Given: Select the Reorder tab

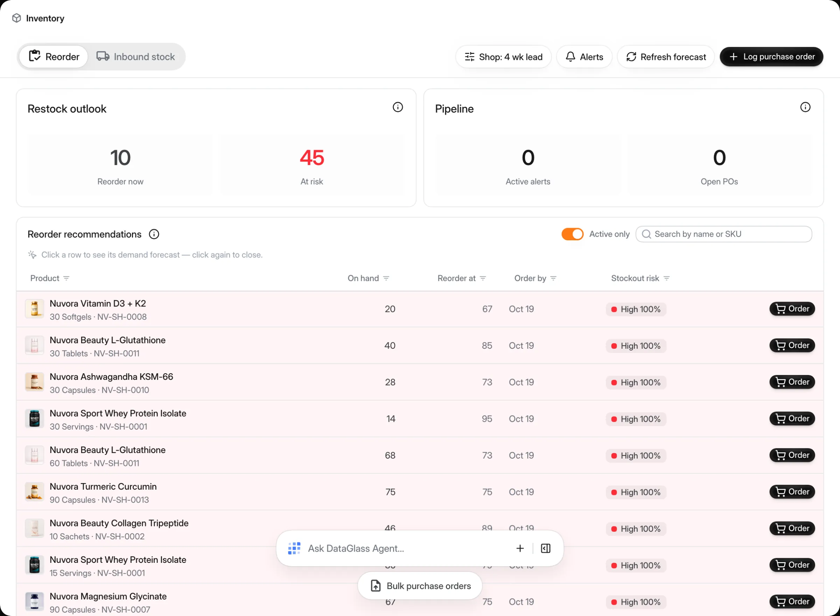Looking at the screenshot, I should [54, 57].
